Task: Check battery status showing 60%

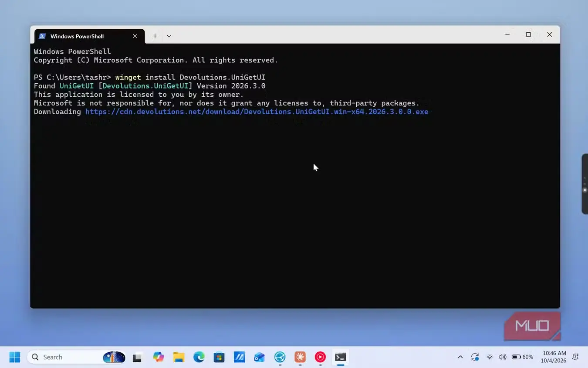Action: (x=522, y=357)
